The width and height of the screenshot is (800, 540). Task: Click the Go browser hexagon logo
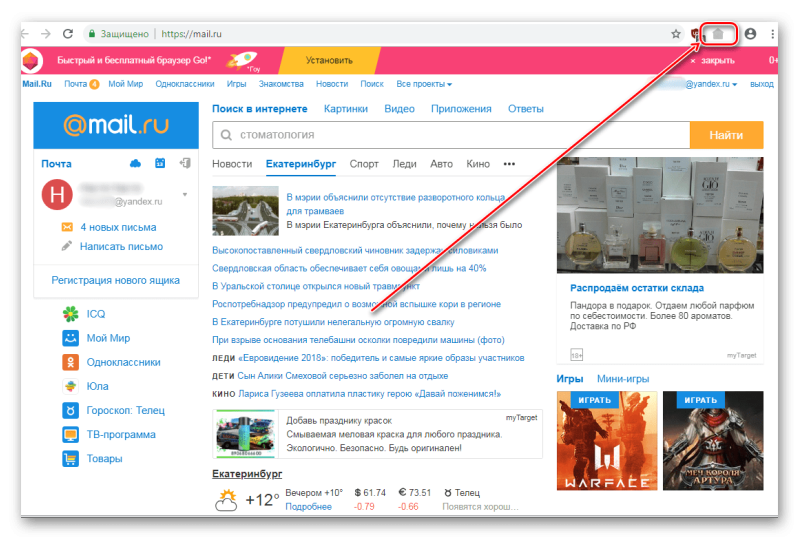[31, 61]
